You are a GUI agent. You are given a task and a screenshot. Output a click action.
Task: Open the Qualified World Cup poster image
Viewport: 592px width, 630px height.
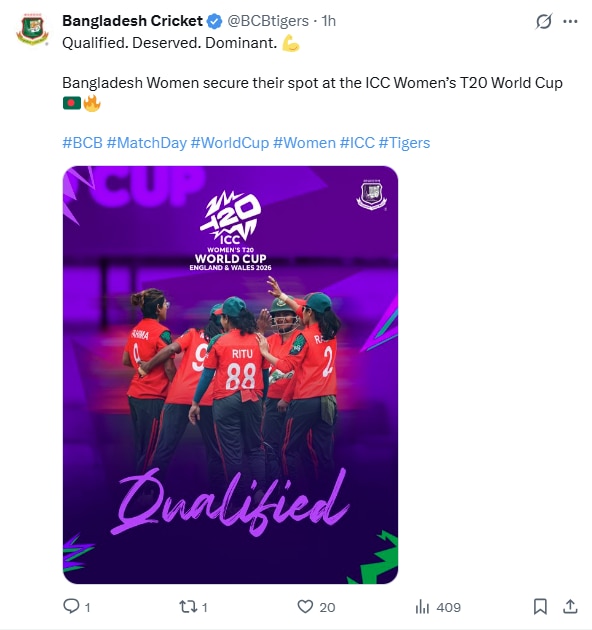coord(230,375)
